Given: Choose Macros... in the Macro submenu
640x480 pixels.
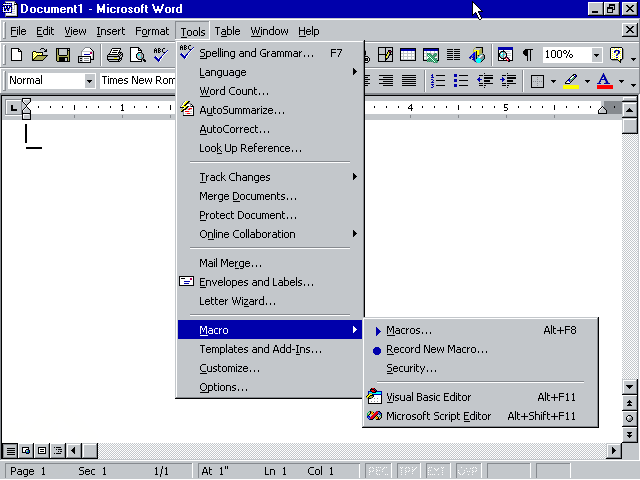Looking at the screenshot, I should pyautogui.click(x=480, y=330).
